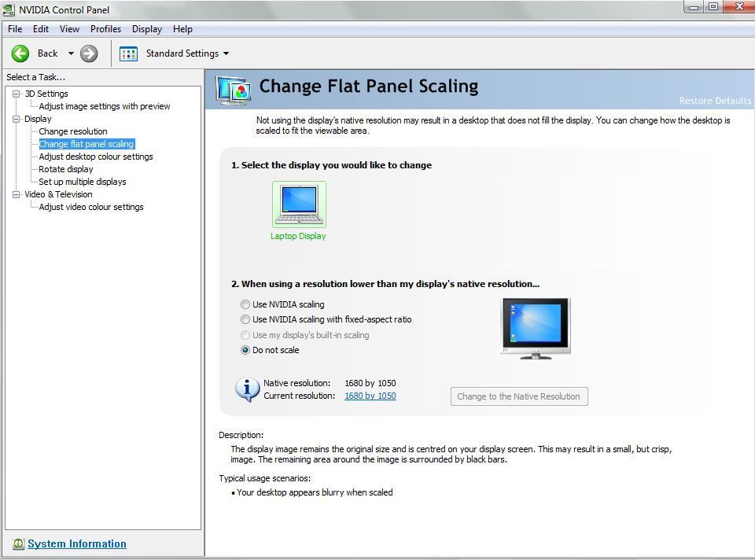Open the File menu
This screenshot has height=560, width=755.
(x=15, y=29)
